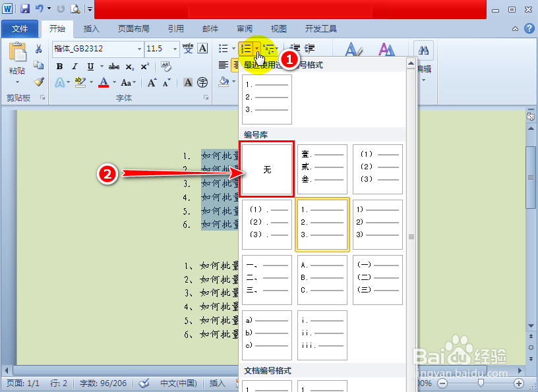Expand the font color dropdown arrow
Screen dimensions: 538x392
click(x=114, y=82)
